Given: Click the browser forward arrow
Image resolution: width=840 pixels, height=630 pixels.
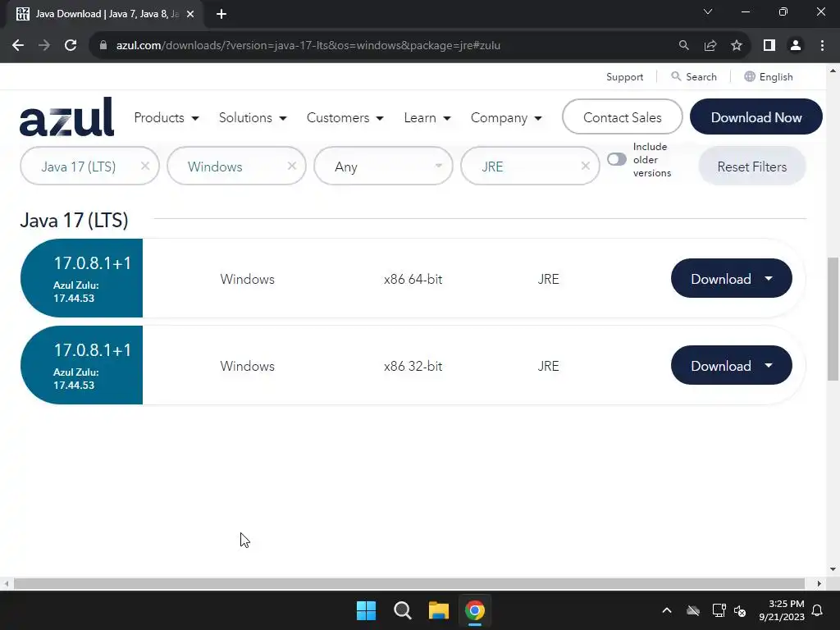Looking at the screenshot, I should click(44, 45).
